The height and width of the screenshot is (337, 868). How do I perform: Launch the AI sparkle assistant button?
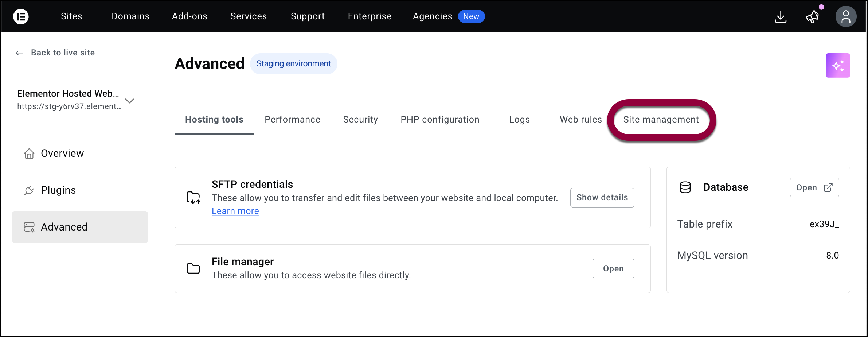[x=837, y=66]
